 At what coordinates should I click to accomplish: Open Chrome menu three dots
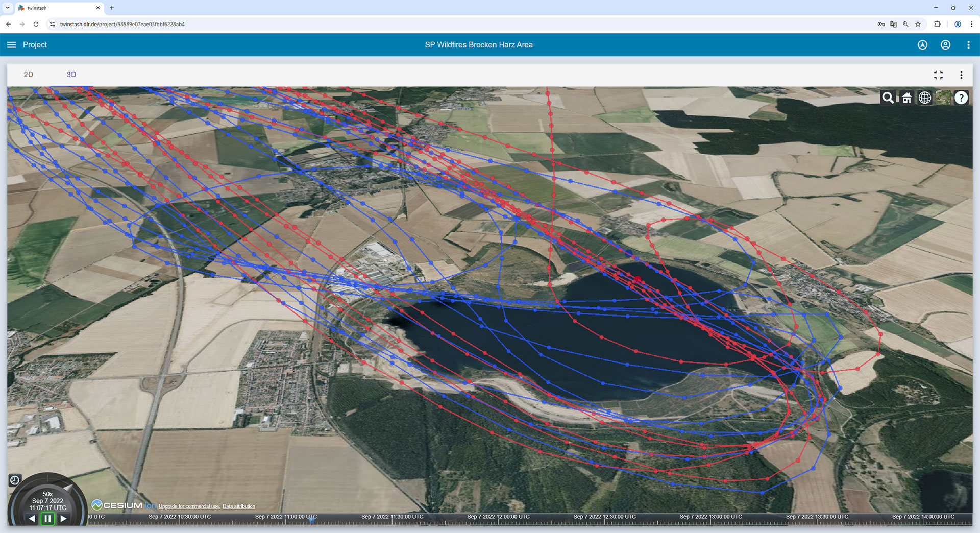click(971, 24)
